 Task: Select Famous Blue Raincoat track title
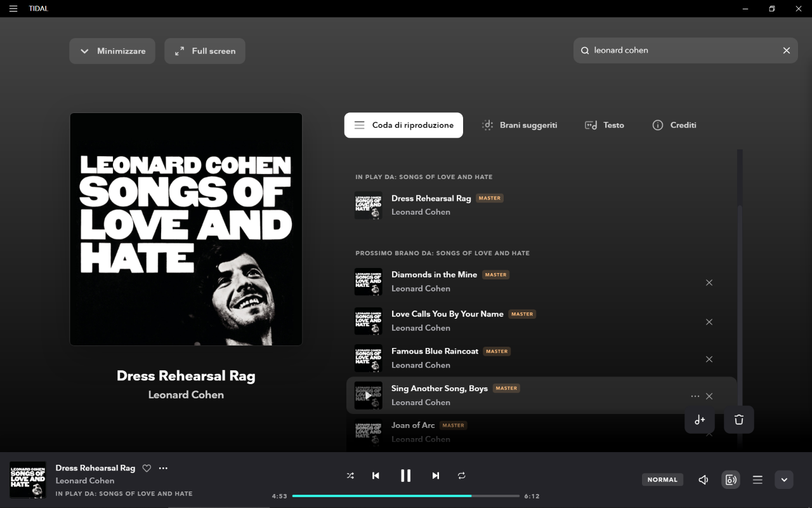click(x=435, y=351)
